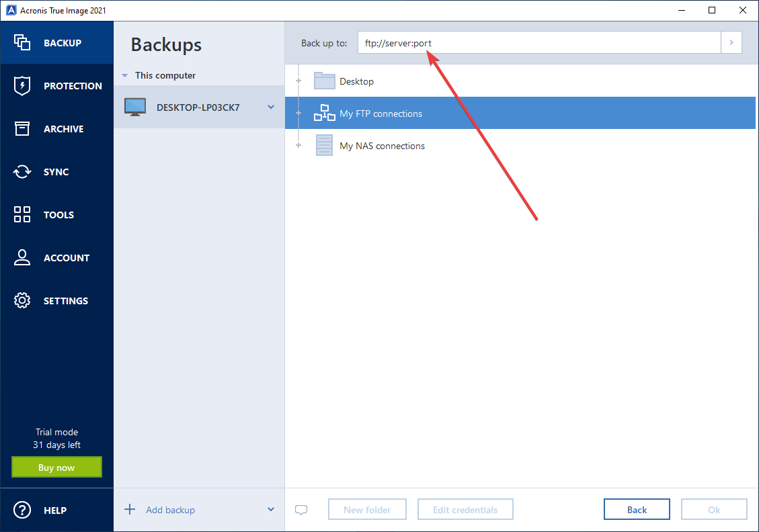759x532 pixels.
Task: Click the go arrow beside address field
Action: point(731,43)
